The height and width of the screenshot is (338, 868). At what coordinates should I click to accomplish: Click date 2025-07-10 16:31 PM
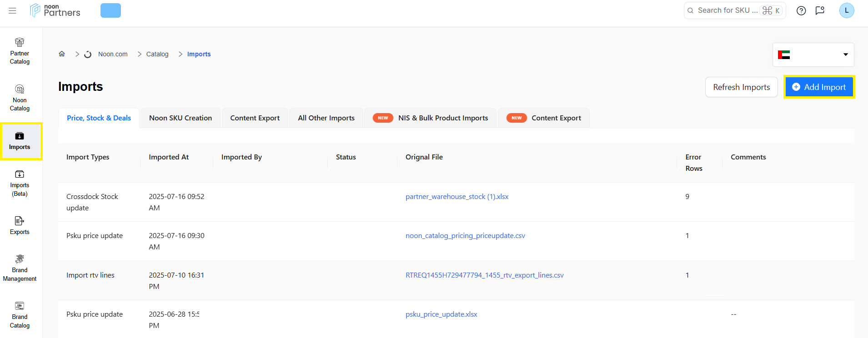pyautogui.click(x=176, y=281)
